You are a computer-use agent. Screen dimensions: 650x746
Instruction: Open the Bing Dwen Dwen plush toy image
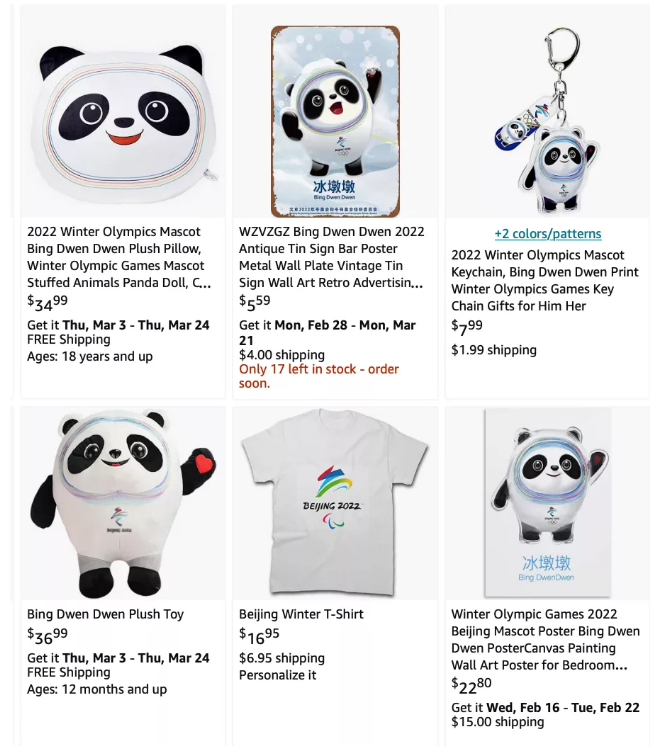click(123, 503)
